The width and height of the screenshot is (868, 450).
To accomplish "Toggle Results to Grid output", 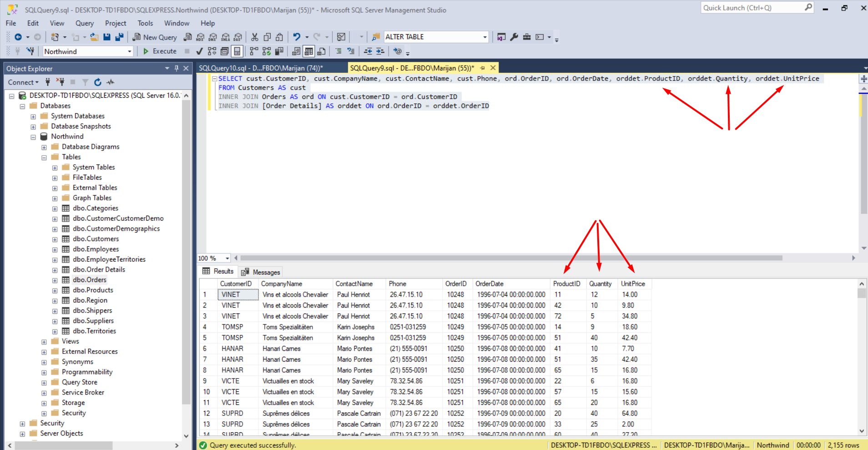I will pos(309,51).
